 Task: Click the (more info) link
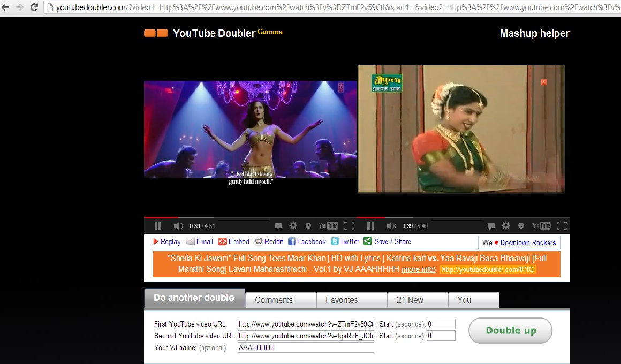point(418,270)
